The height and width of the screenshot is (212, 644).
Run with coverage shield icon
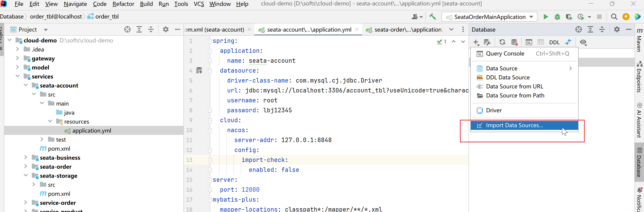click(569, 17)
